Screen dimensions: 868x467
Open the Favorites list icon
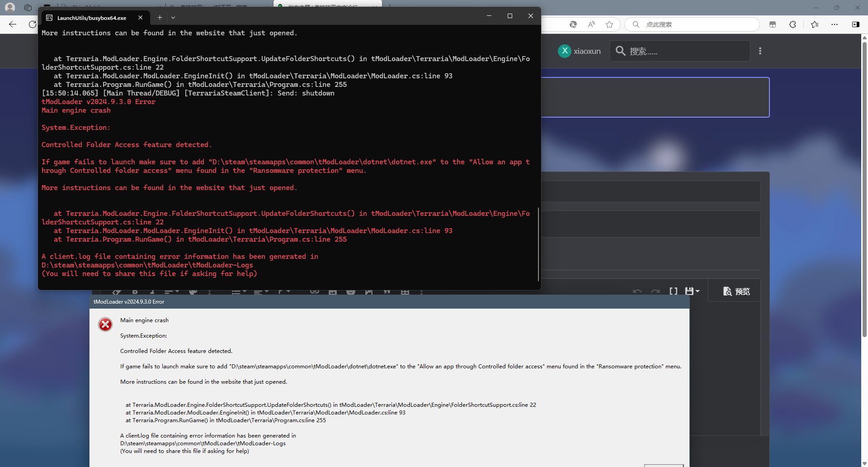[x=815, y=24]
